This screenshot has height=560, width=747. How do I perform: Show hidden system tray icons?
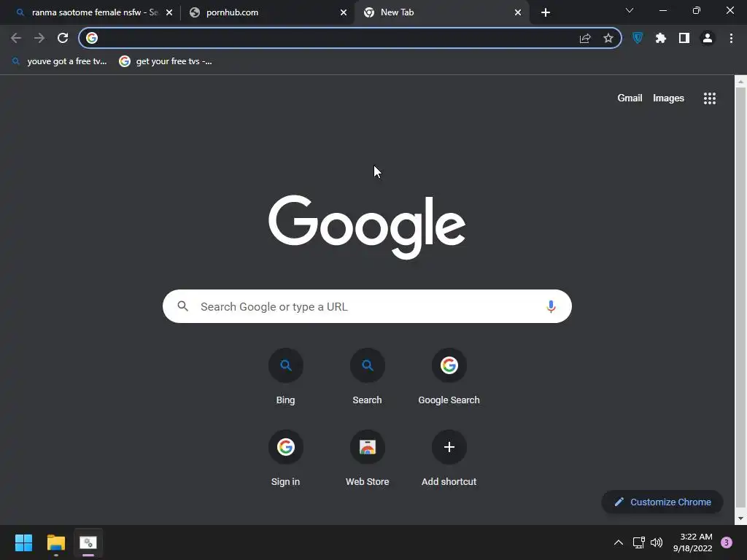point(619,542)
